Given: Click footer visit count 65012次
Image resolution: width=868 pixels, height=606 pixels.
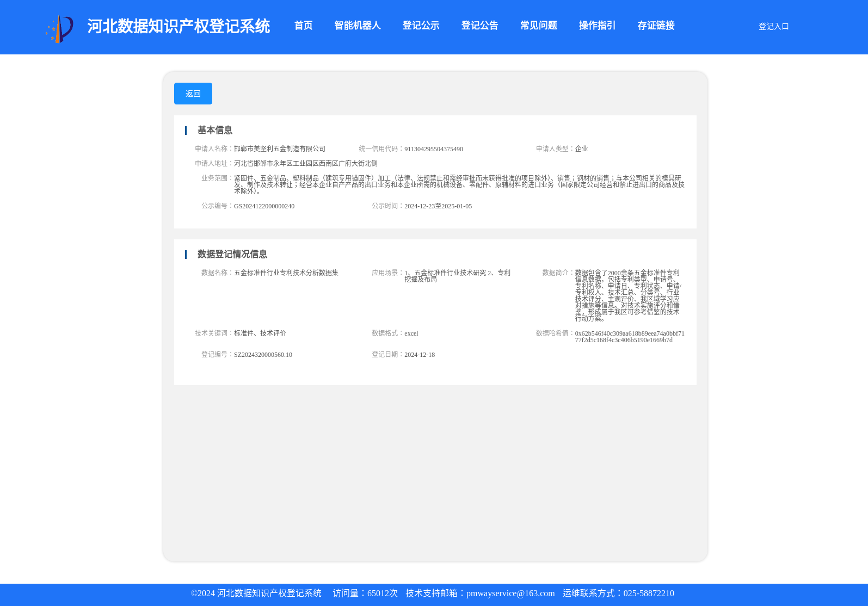Looking at the screenshot, I should 383,593.
